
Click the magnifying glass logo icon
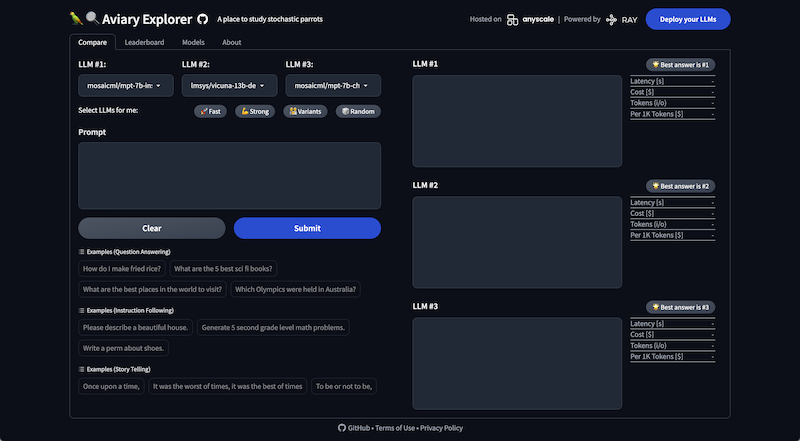point(92,18)
